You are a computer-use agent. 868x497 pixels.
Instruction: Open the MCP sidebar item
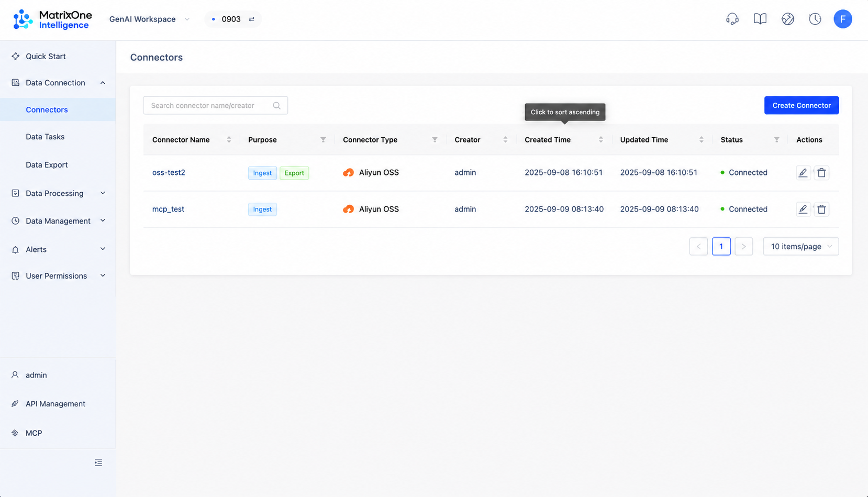click(34, 433)
